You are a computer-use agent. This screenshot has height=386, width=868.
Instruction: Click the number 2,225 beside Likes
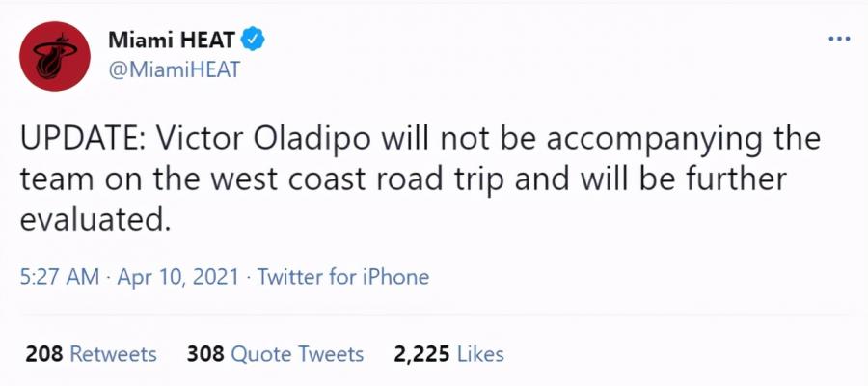coord(421,354)
